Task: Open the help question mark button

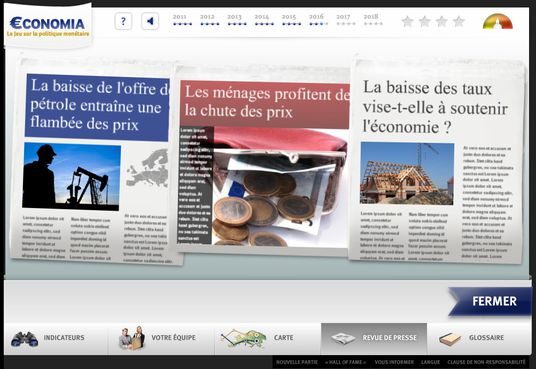Action: pos(123,21)
